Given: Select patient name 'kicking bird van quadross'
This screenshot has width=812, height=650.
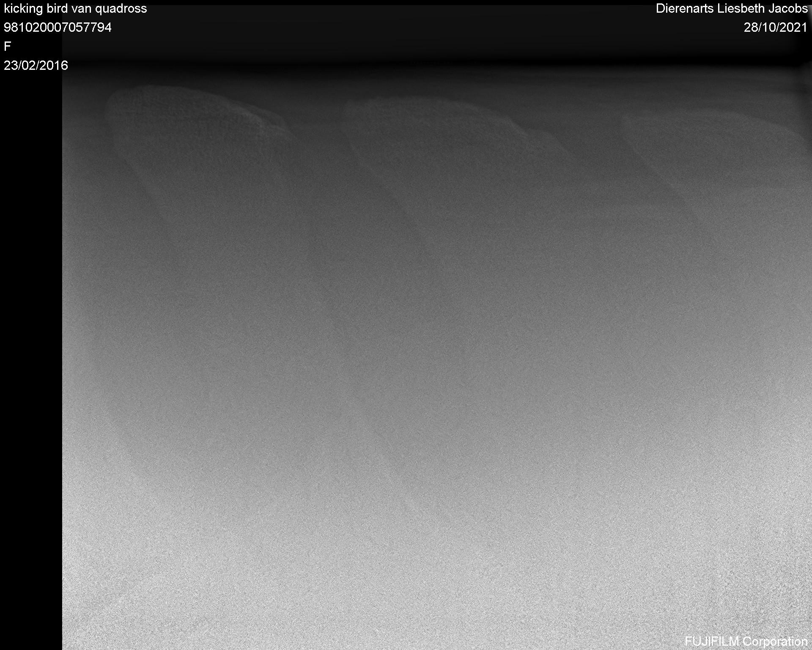Looking at the screenshot, I should [x=75, y=9].
